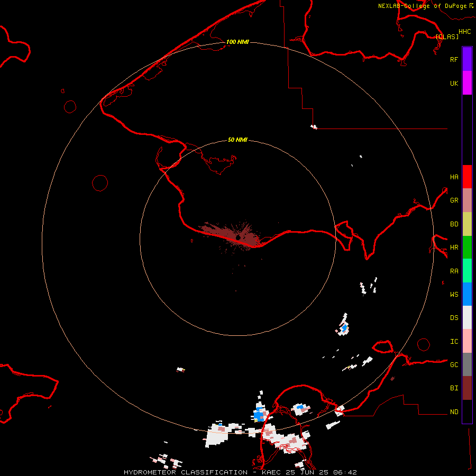
Task: Select the DS white legend swatch
Action: 467,317
